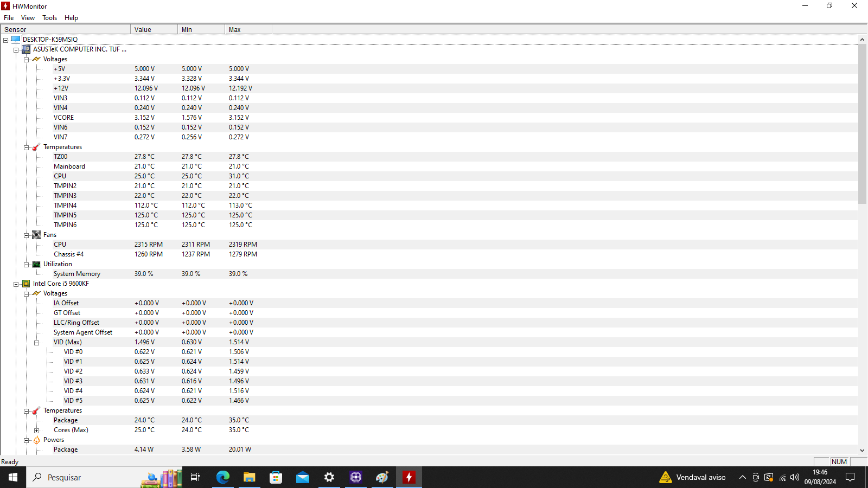Select the System Agent Offset row

point(429,332)
